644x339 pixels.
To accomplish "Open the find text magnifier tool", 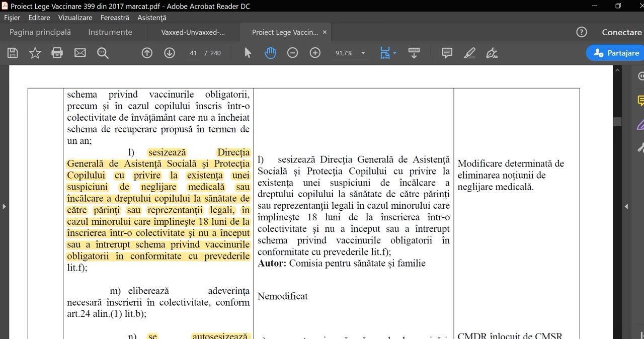I will click(x=103, y=53).
